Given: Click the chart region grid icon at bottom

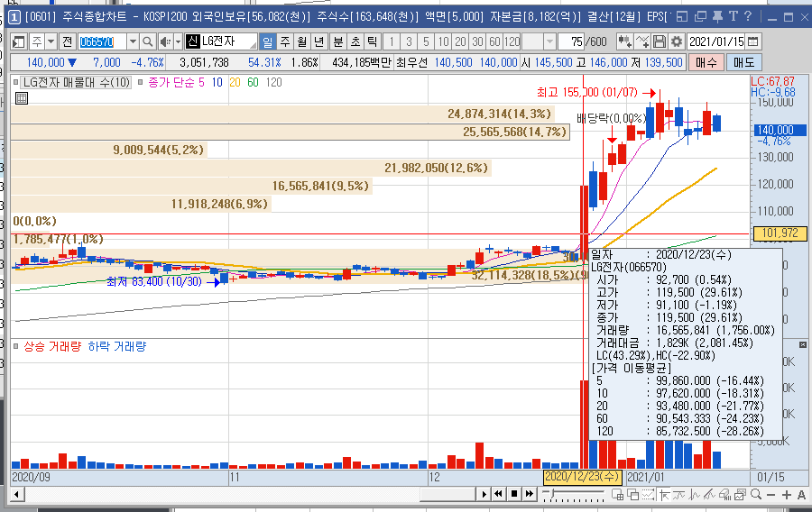Looking at the screenshot, I should point(618,495).
